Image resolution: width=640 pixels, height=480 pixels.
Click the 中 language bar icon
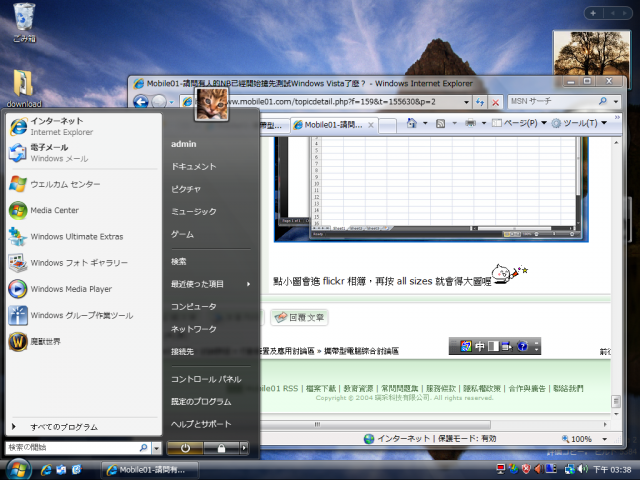(x=480, y=347)
